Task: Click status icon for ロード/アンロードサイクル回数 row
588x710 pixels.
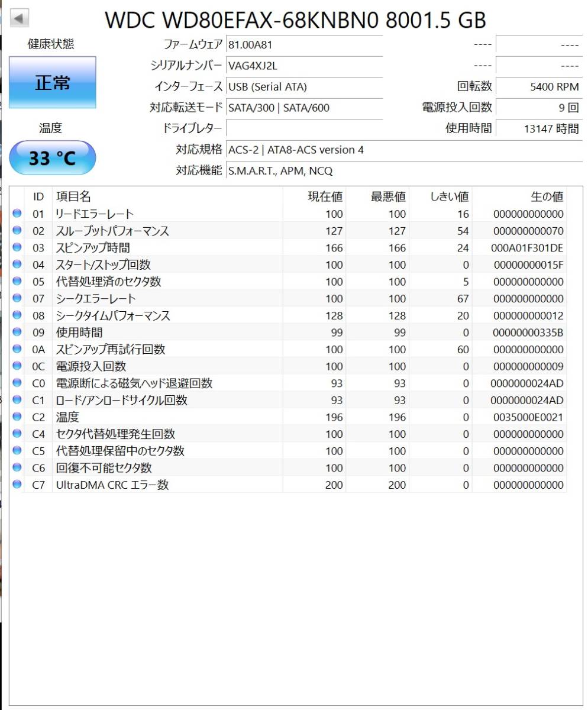Action: coord(17,400)
